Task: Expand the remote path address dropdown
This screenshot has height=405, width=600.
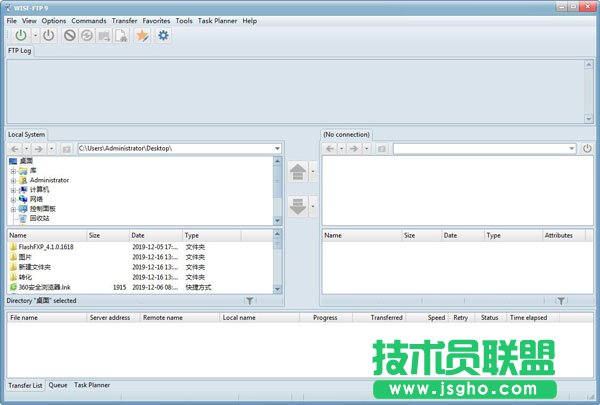Action: pos(571,149)
